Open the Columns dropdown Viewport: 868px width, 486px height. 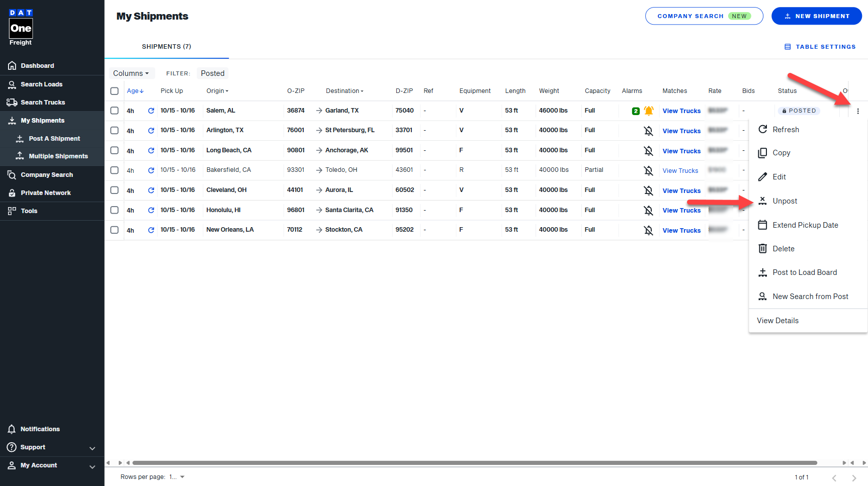[x=131, y=73]
